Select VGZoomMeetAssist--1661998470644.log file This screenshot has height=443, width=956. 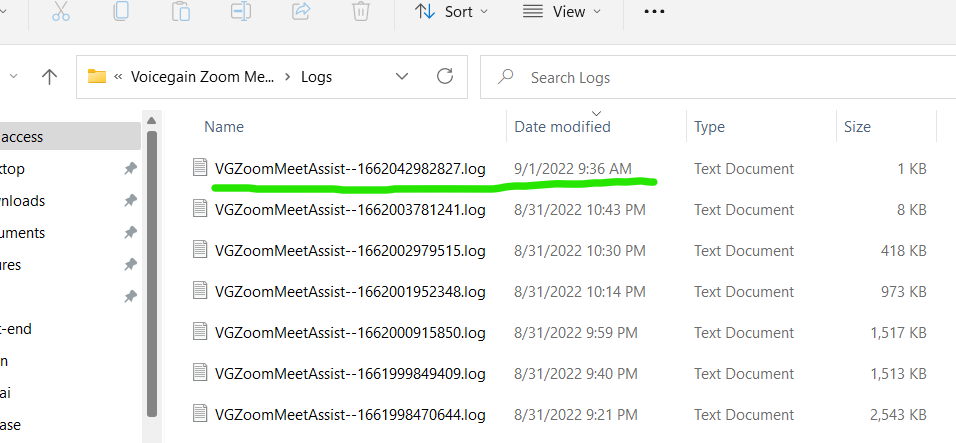coord(350,415)
